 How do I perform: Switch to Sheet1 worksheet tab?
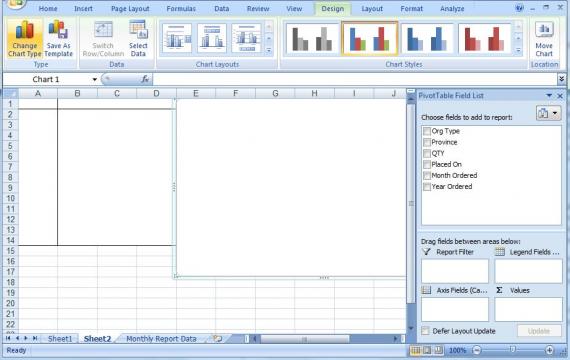point(60,339)
